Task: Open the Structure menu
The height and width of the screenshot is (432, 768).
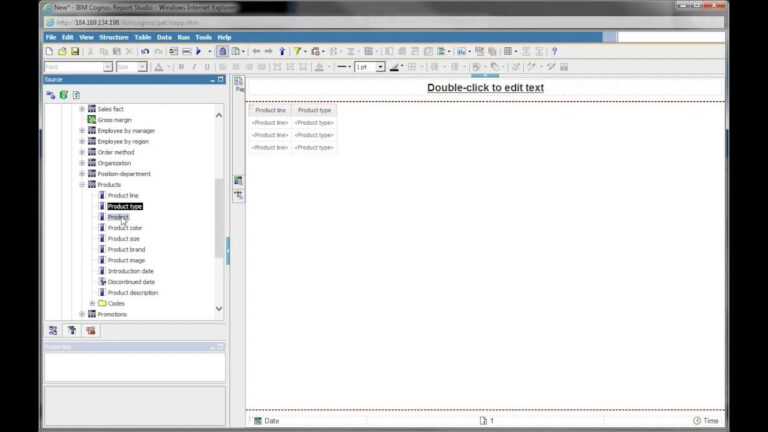Action: 114,37
